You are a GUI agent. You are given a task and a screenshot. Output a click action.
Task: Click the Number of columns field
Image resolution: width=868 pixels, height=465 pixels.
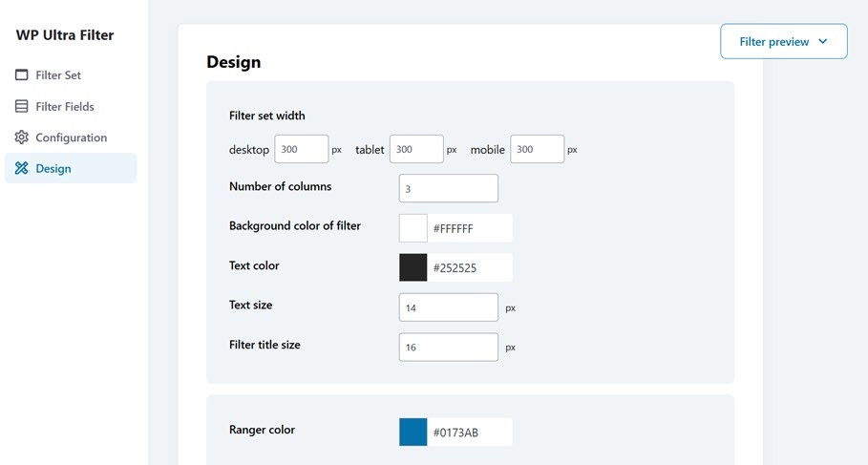(x=448, y=188)
